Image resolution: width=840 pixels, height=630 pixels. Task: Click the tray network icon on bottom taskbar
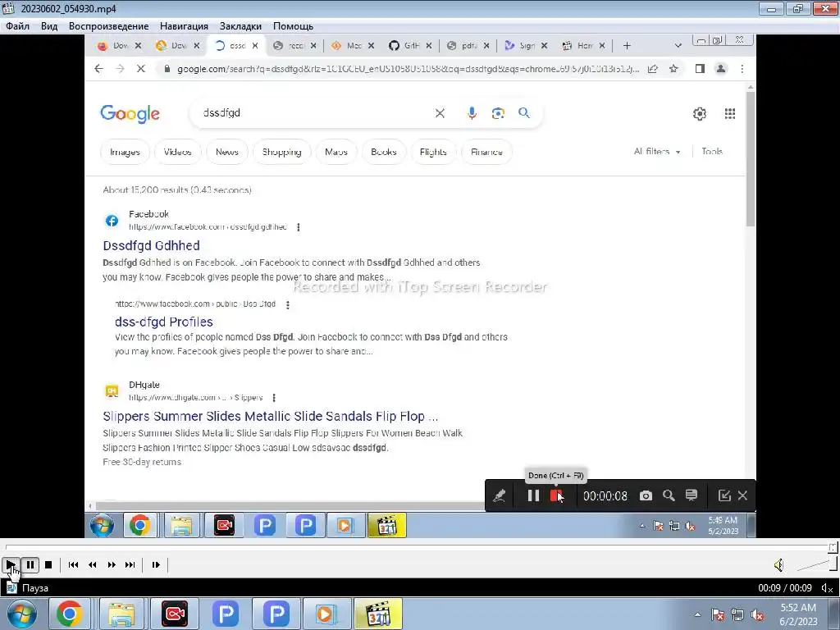click(737, 614)
